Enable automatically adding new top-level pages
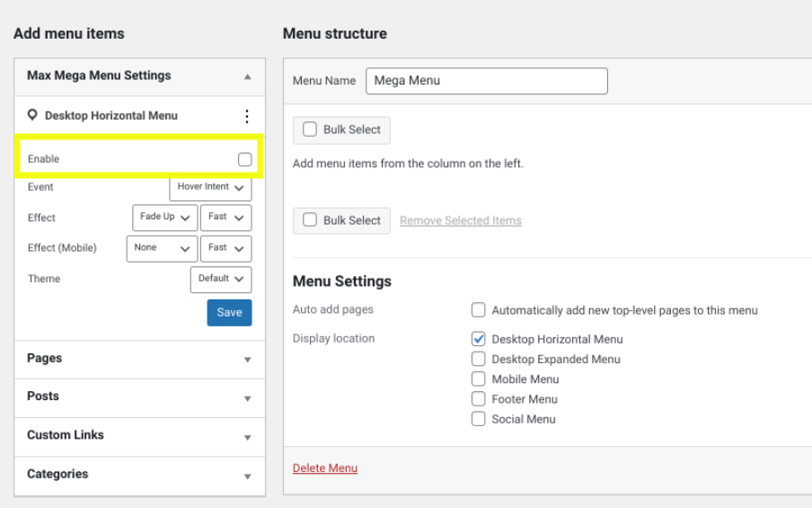The width and height of the screenshot is (812, 508). (478, 310)
